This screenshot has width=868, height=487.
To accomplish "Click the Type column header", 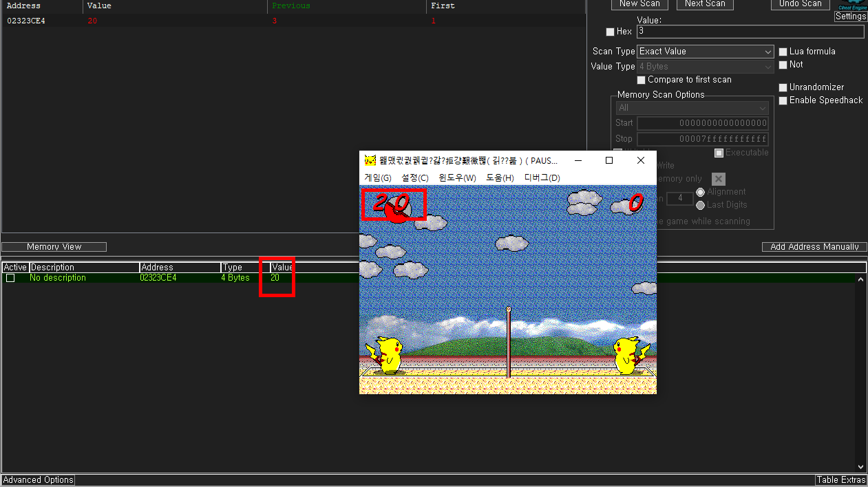I will pos(245,268).
